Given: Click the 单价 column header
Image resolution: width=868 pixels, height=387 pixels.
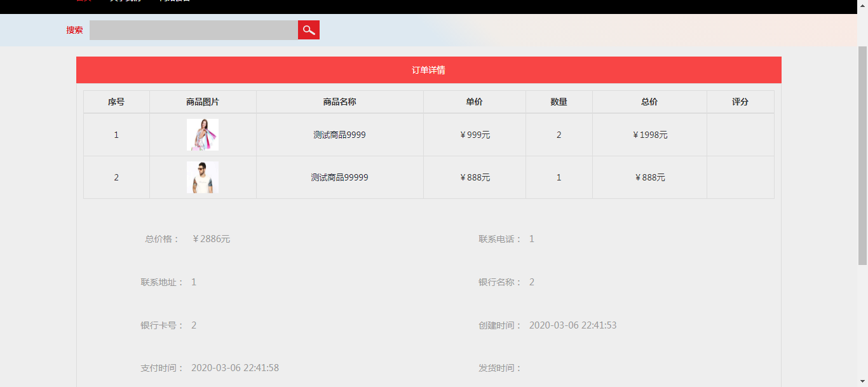Looking at the screenshot, I should tap(475, 102).
